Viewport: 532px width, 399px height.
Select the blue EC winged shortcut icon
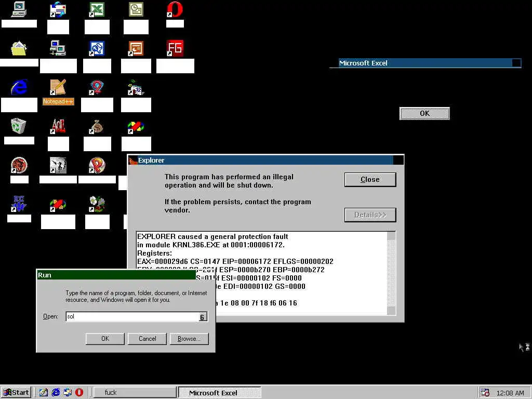click(19, 204)
